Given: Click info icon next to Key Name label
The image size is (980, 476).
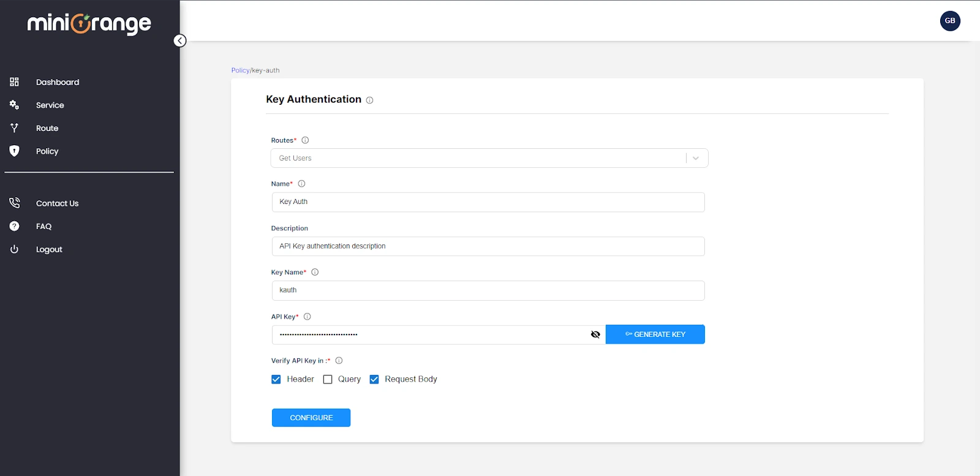Looking at the screenshot, I should [x=315, y=272].
